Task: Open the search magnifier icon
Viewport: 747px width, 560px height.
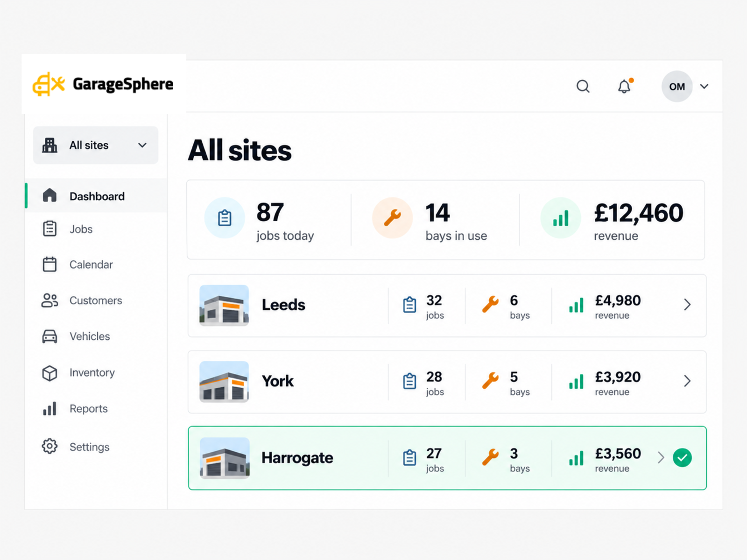Action: [x=583, y=86]
